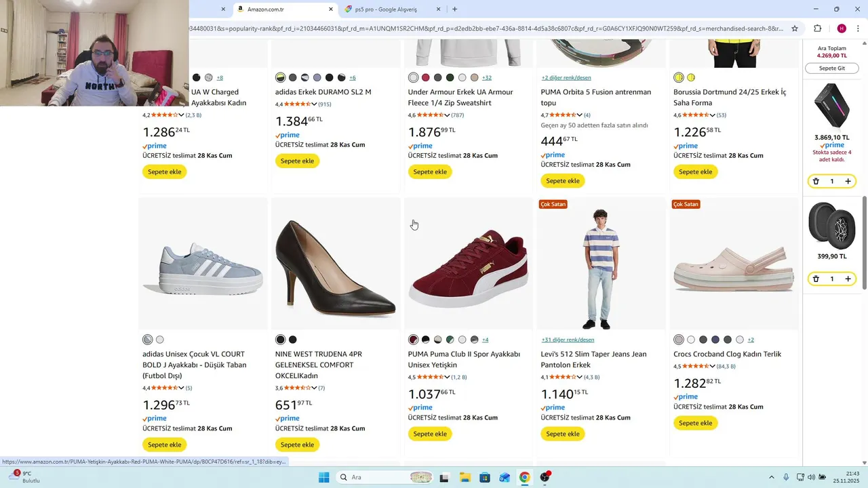868x488 pixels.
Task: Delete the 3.869,10 TL item from cart
Action: coord(816,181)
